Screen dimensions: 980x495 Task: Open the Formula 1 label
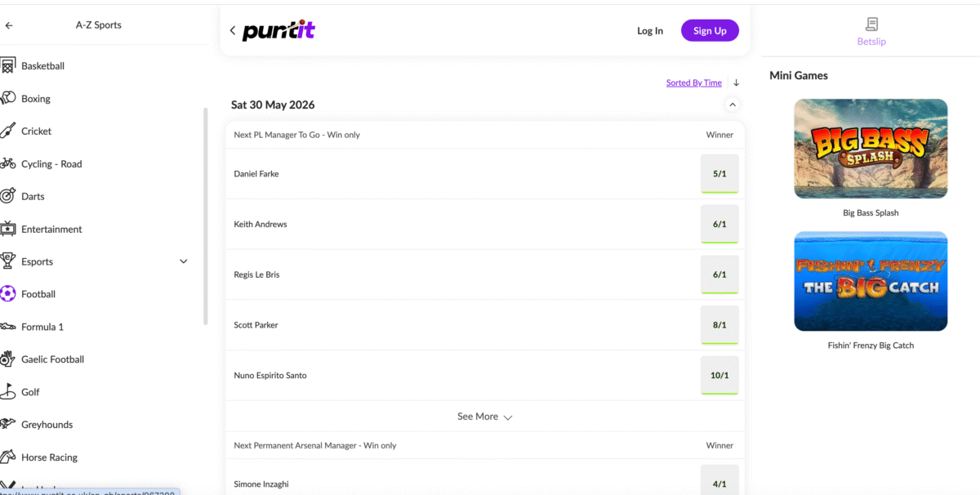point(42,327)
